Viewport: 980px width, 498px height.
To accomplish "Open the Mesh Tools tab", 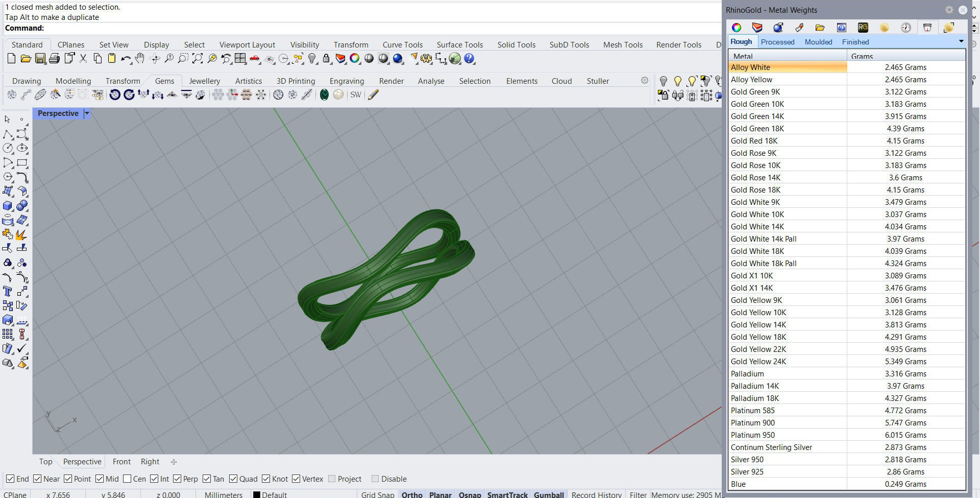I will (x=623, y=44).
